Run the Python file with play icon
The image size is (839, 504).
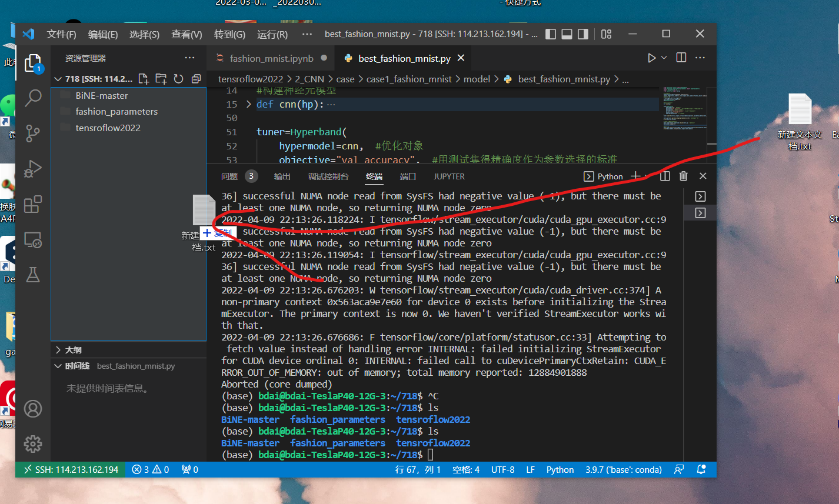(x=651, y=58)
